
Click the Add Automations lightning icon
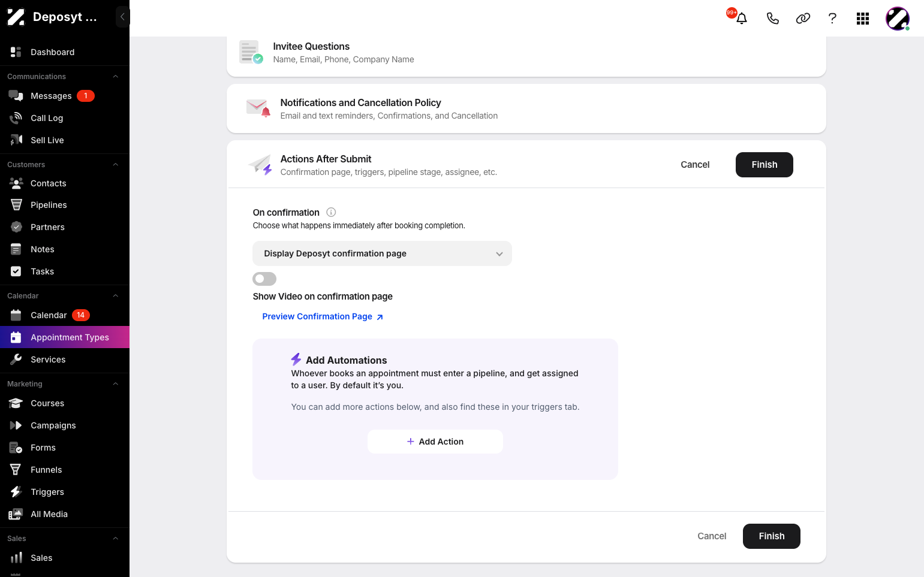[x=296, y=360]
